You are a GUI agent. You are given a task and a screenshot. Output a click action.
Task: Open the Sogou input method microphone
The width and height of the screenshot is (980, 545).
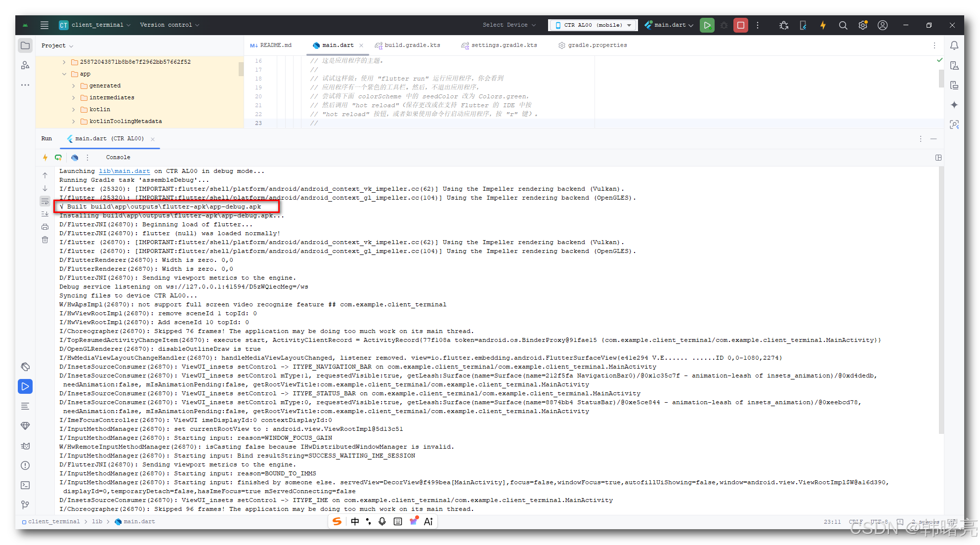pyautogui.click(x=382, y=521)
